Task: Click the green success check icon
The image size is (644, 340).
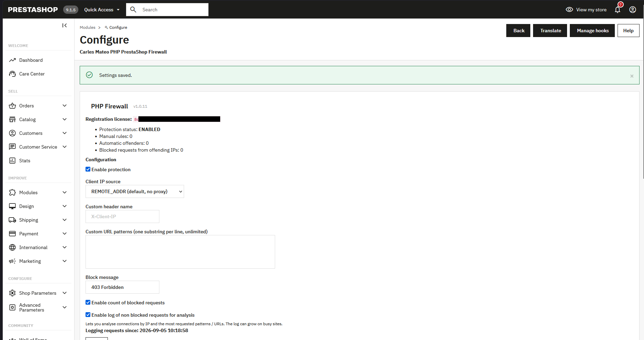Action: coord(89,75)
